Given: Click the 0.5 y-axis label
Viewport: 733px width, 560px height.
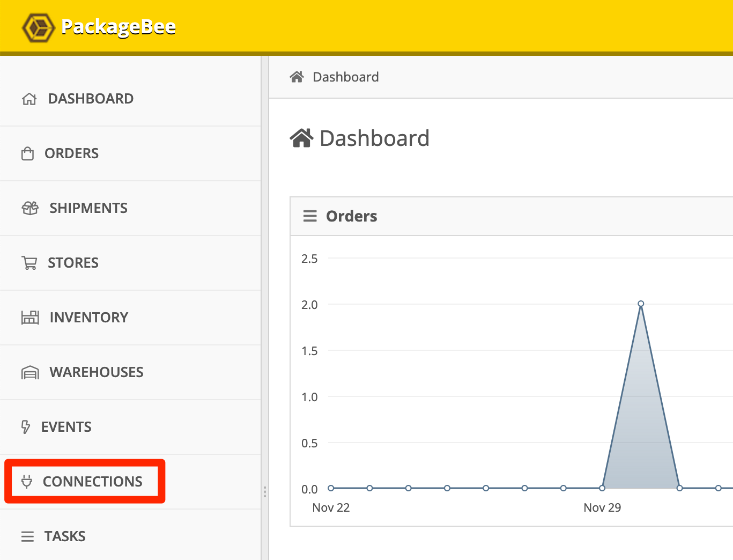Looking at the screenshot, I should pos(309,443).
